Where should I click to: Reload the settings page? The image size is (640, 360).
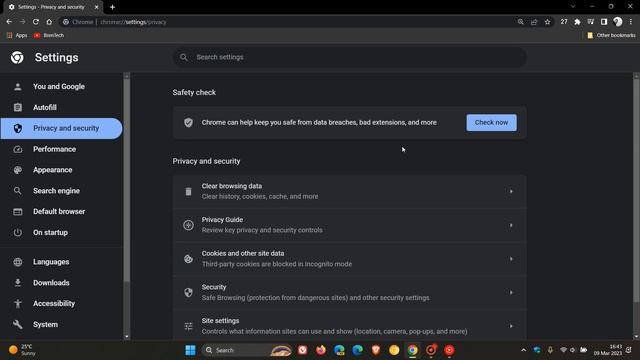(x=36, y=22)
